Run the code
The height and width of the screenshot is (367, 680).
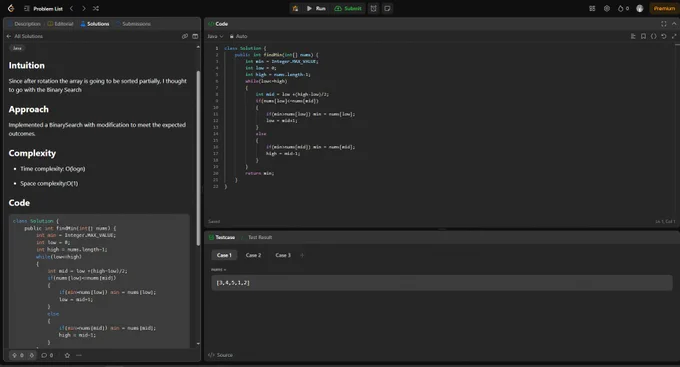coord(316,8)
